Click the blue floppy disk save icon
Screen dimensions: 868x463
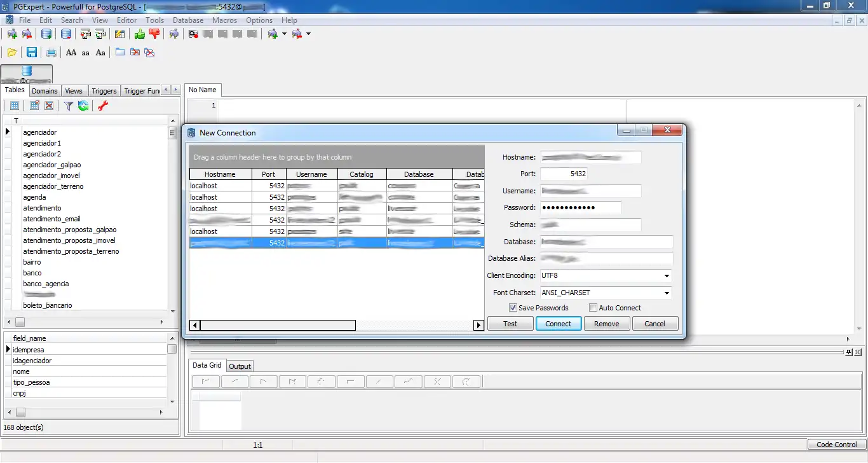tap(31, 53)
